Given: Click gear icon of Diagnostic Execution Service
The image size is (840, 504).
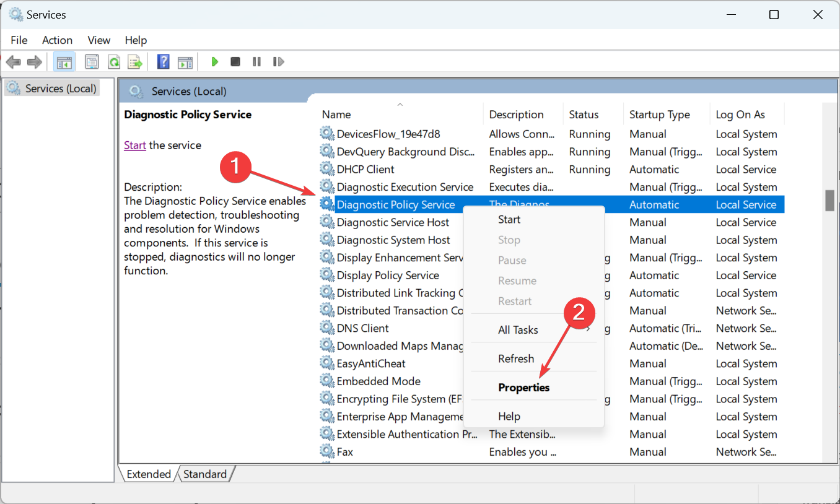Looking at the screenshot, I should click(x=326, y=187).
